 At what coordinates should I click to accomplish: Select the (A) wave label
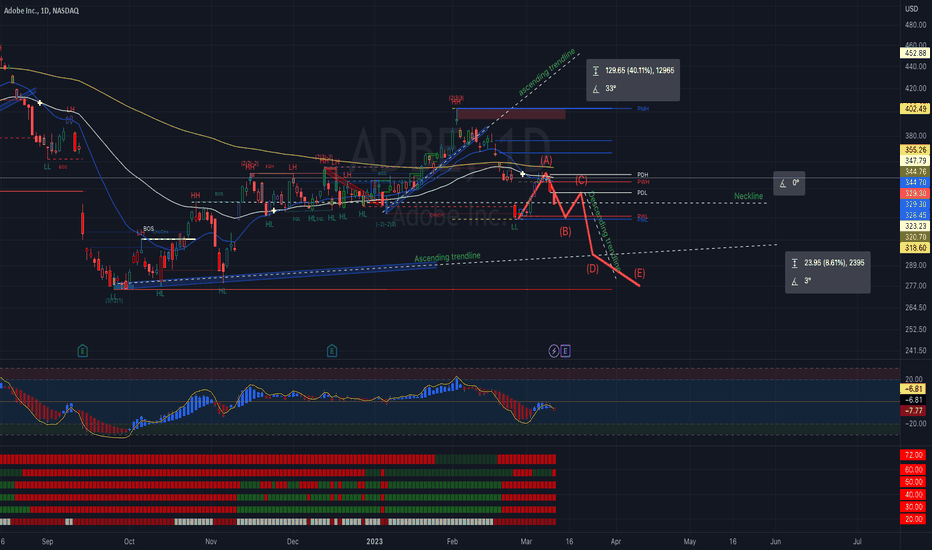[546, 160]
